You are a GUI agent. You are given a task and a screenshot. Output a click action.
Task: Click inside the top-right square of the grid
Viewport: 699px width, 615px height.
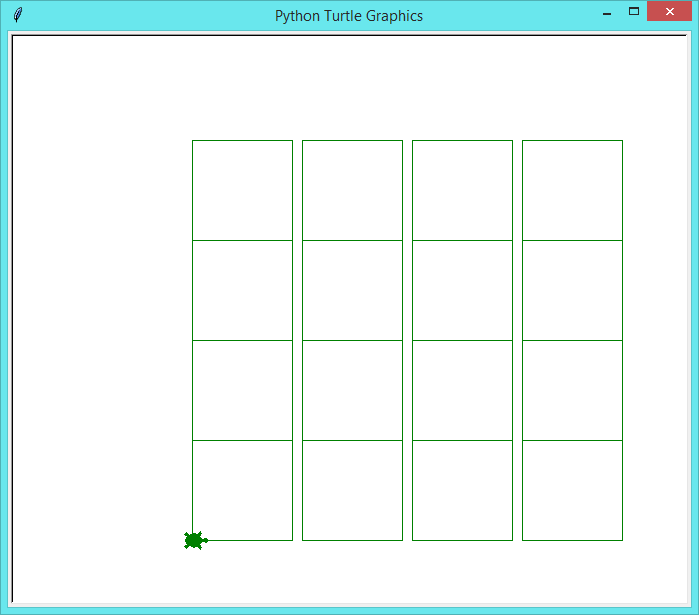pyautogui.click(x=572, y=190)
